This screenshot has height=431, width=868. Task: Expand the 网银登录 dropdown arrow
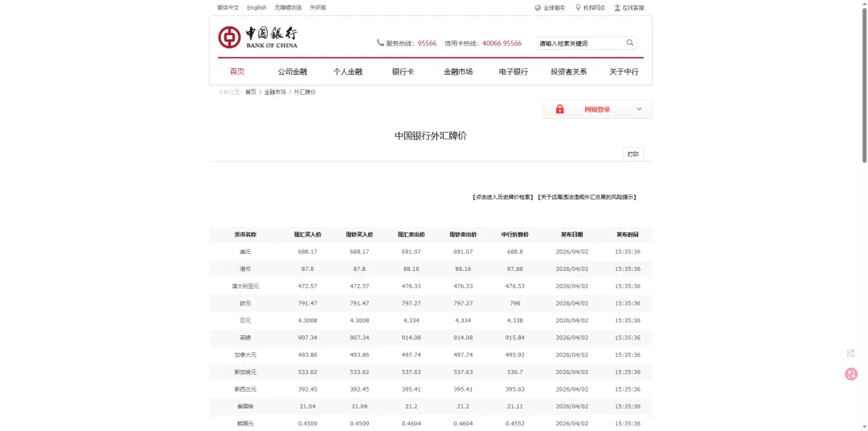640,109
